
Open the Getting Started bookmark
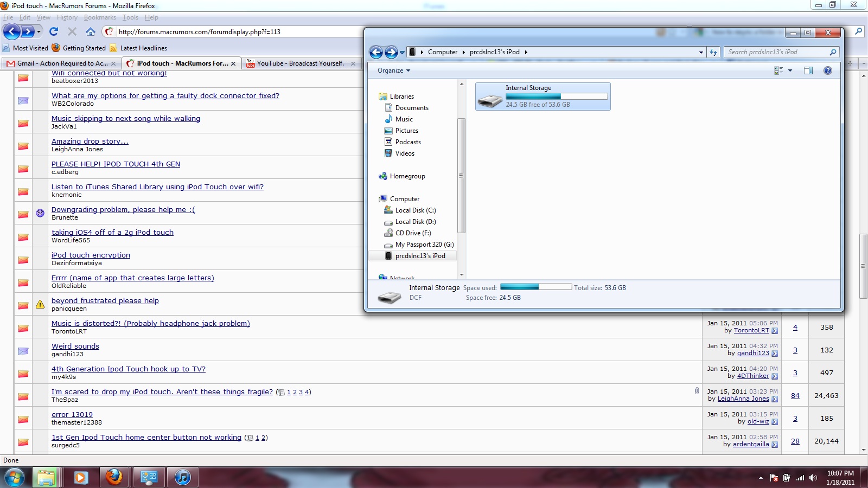point(79,48)
